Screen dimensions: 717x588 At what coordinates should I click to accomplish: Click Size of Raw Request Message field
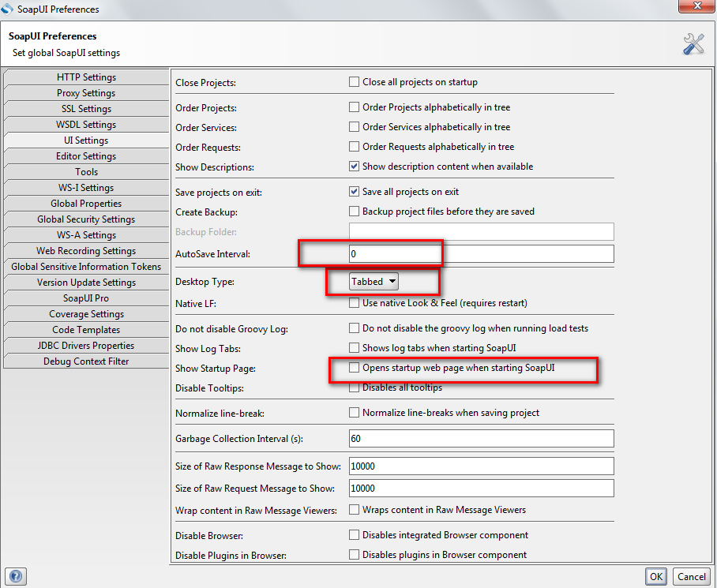481,489
